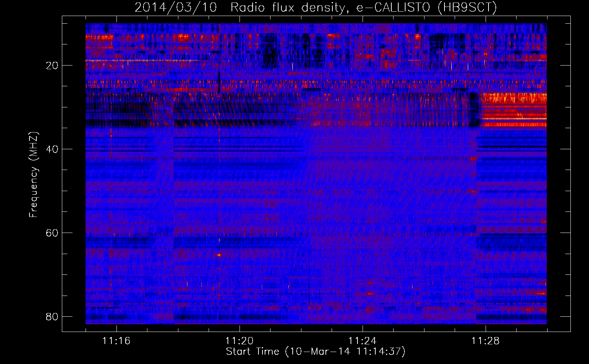Click the 'Start Time (10-Mar-14 11:14:37)' label

click(316, 352)
